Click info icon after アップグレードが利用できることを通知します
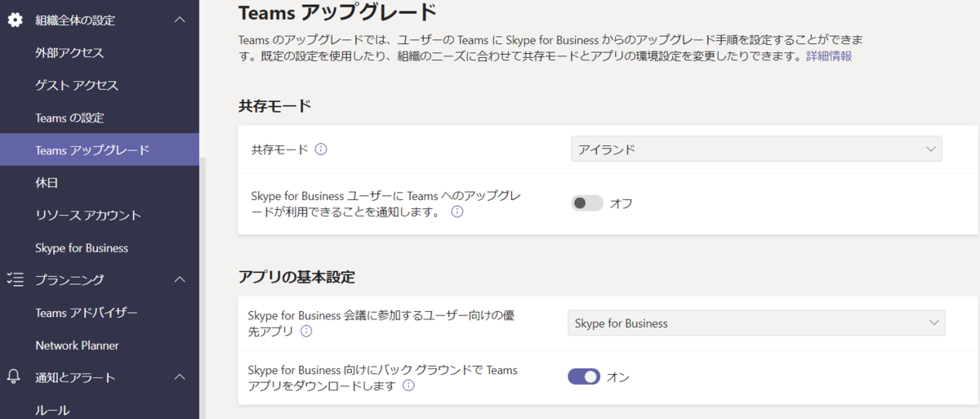Screen dimensions: 980x419 click(x=457, y=212)
